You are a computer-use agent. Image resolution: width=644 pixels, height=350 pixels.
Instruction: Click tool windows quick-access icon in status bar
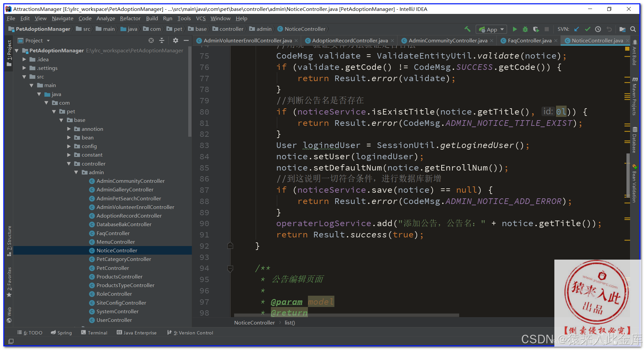11,341
